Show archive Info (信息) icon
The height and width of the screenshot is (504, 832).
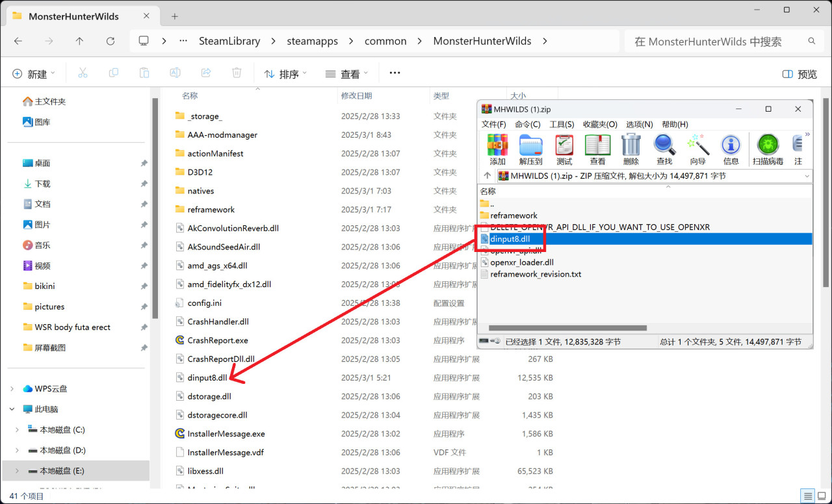[x=731, y=149]
